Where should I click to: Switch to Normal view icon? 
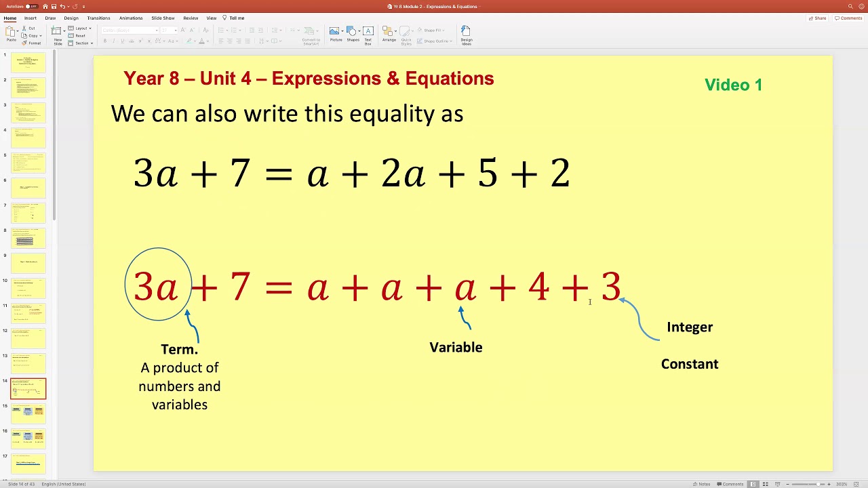coord(753,484)
